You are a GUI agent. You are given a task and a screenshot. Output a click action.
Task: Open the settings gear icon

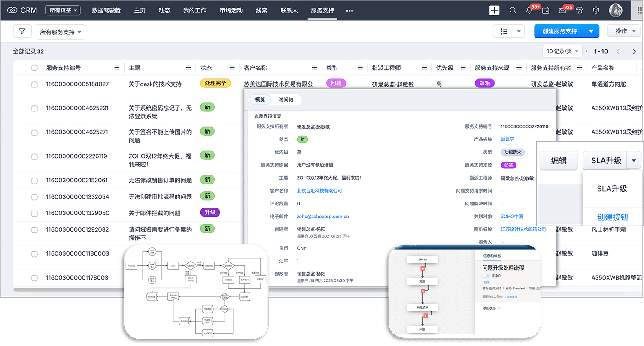tap(596, 10)
